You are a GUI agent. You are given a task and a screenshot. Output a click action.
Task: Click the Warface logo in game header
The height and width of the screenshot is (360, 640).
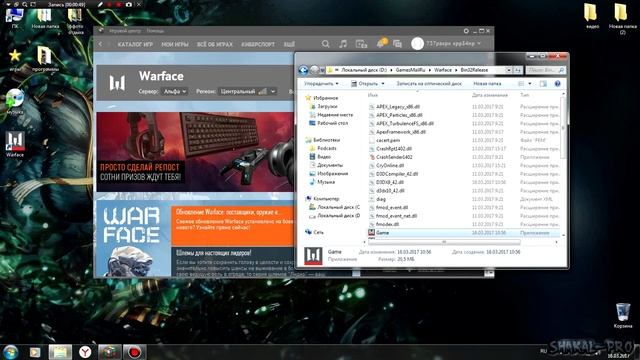point(117,82)
